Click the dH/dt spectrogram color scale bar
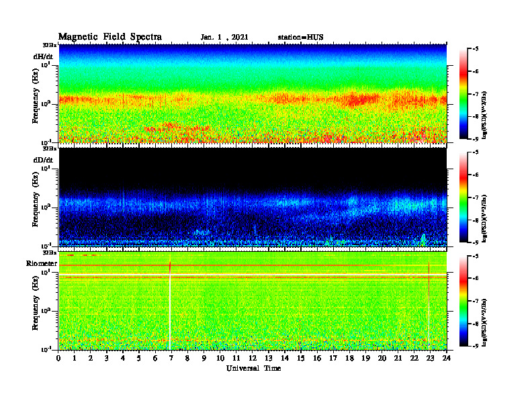The image size is (532, 411). (x=463, y=94)
